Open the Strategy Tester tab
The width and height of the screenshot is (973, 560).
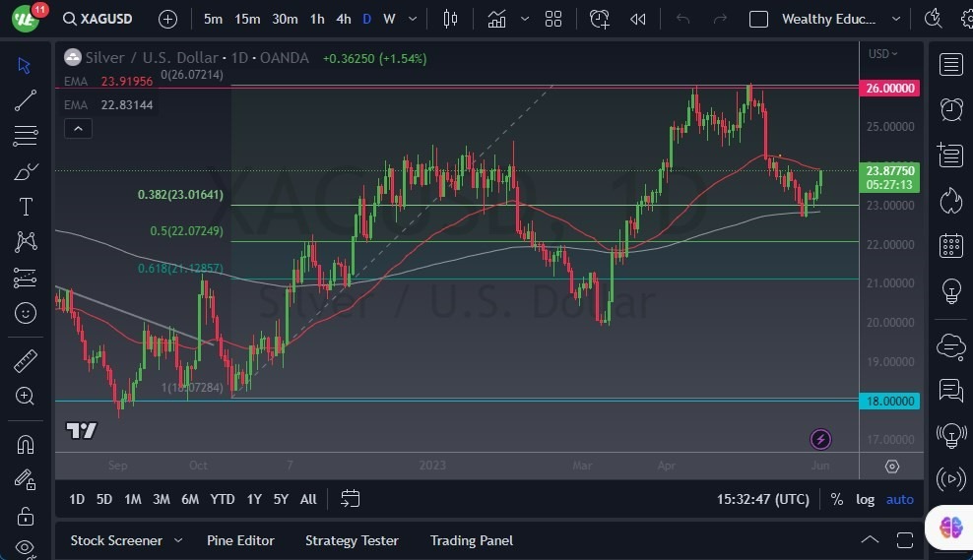[x=352, y=540]
